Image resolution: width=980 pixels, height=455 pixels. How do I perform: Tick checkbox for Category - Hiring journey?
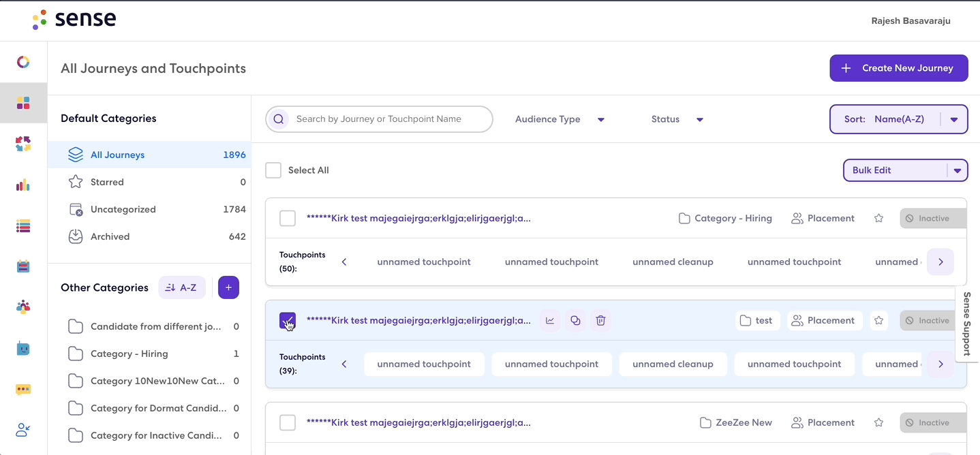coord(288,219)
